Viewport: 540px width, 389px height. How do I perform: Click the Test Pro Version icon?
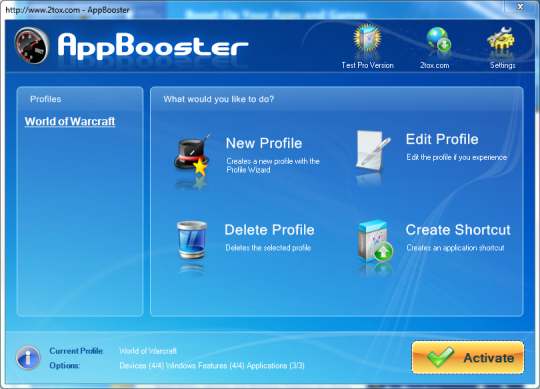(x=367, y=39)
